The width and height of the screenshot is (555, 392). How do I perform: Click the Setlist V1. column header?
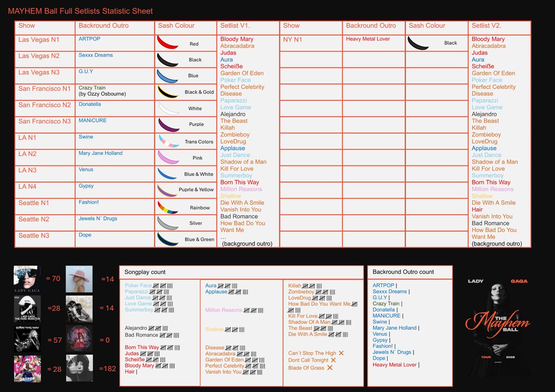click(247, 28)
